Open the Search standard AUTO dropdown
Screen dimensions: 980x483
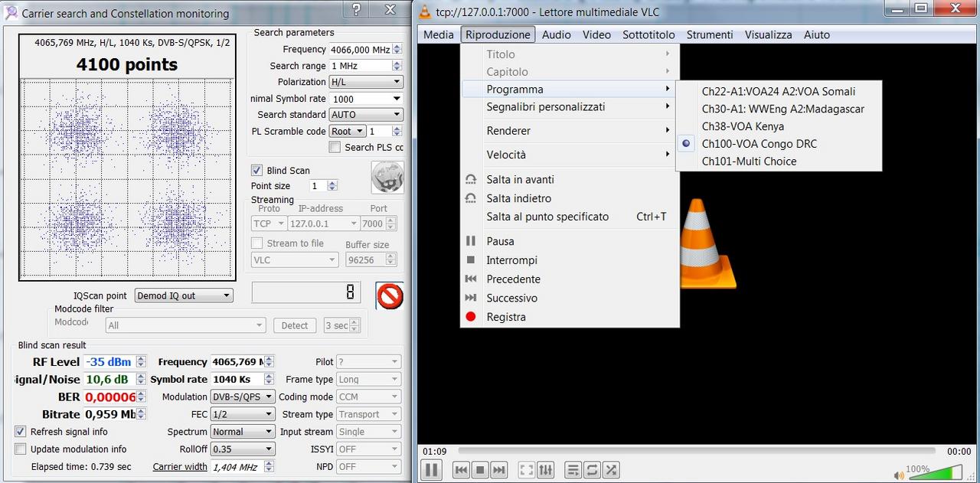tap(366, 115)
